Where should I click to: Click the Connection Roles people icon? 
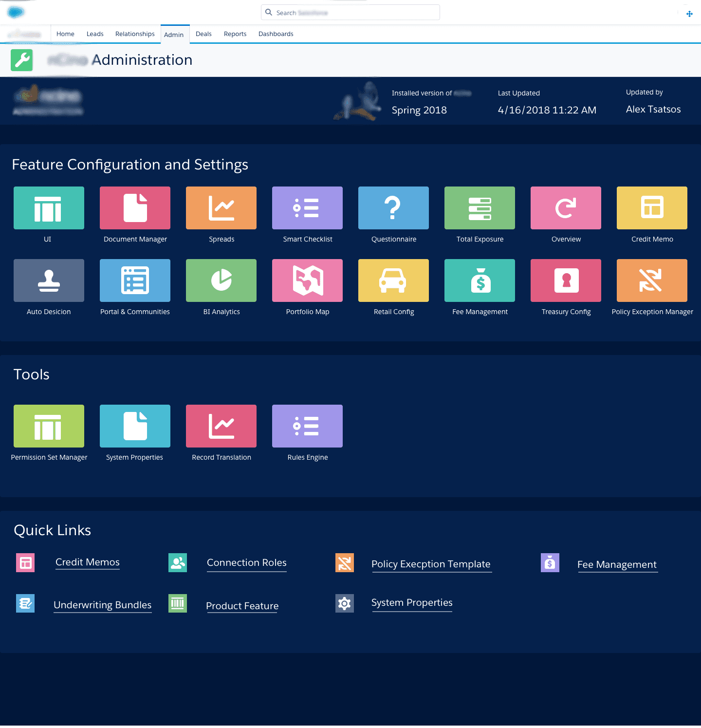pos(178,563)
